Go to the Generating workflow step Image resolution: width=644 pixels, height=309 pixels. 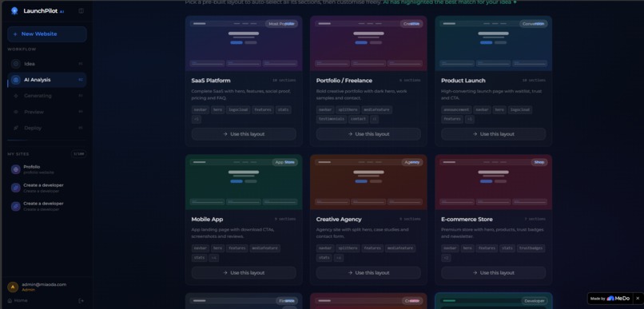47,96
